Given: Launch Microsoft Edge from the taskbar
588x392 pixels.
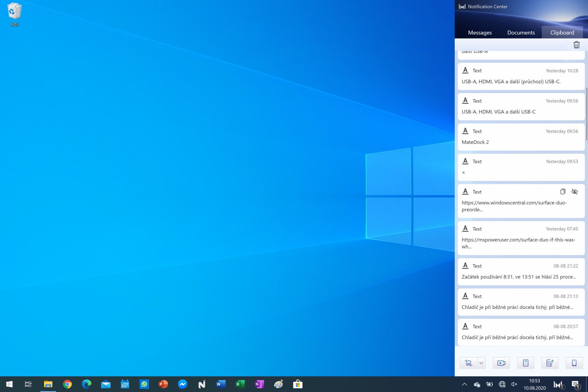Looking at the screenshot, I should tap(87, 384).
